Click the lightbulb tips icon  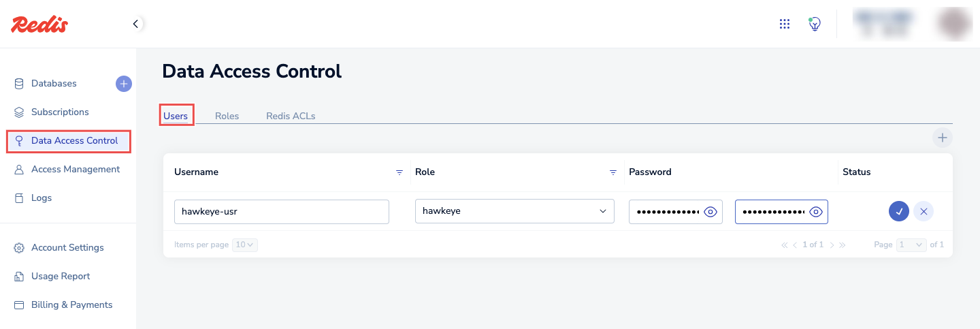814,24
